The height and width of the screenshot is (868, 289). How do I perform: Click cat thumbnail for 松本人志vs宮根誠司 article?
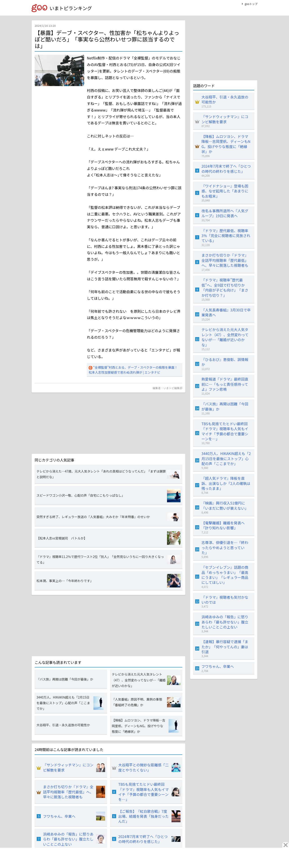174,538
